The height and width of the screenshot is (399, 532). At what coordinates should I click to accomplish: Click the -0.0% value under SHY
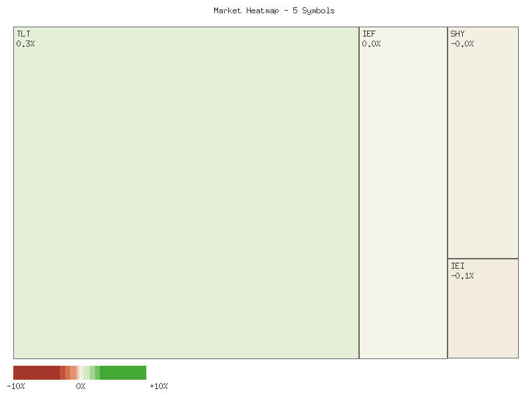[463, 43]
